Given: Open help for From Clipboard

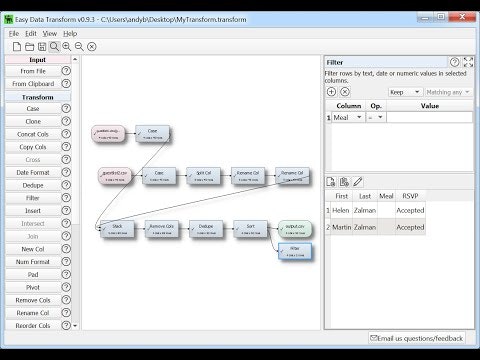Looking at the screenshot, I should pos(66,83).
